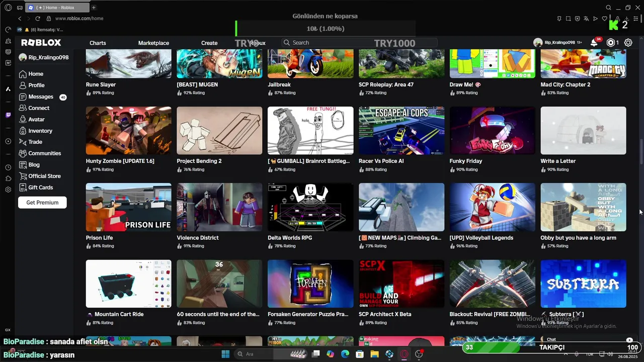644x362 pixels.
Task: Open the Violence District thumbnail
Action: [219, 207]
